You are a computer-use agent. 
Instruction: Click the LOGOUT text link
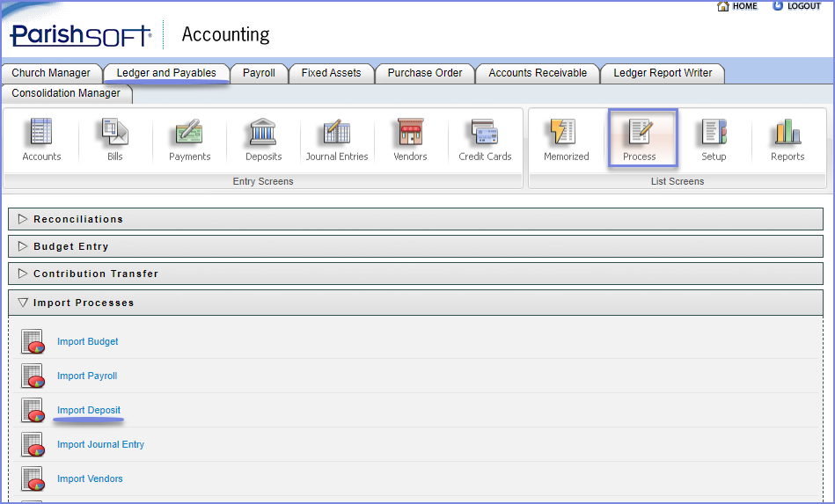point(804,6)
